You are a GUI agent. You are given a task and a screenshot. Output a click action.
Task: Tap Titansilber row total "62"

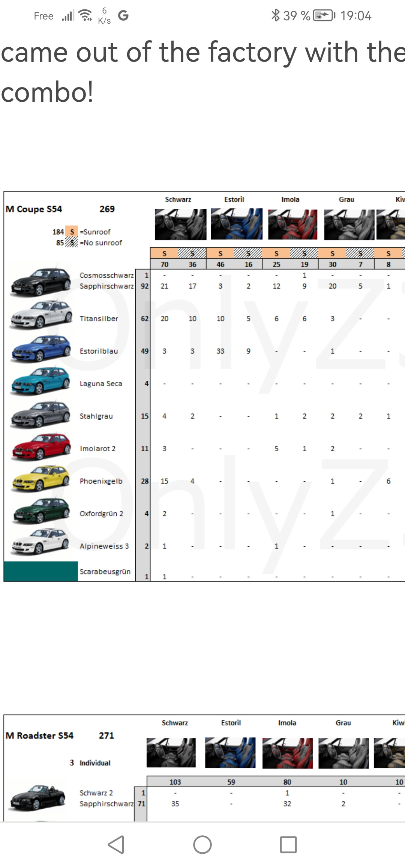(x=145, y=318)
